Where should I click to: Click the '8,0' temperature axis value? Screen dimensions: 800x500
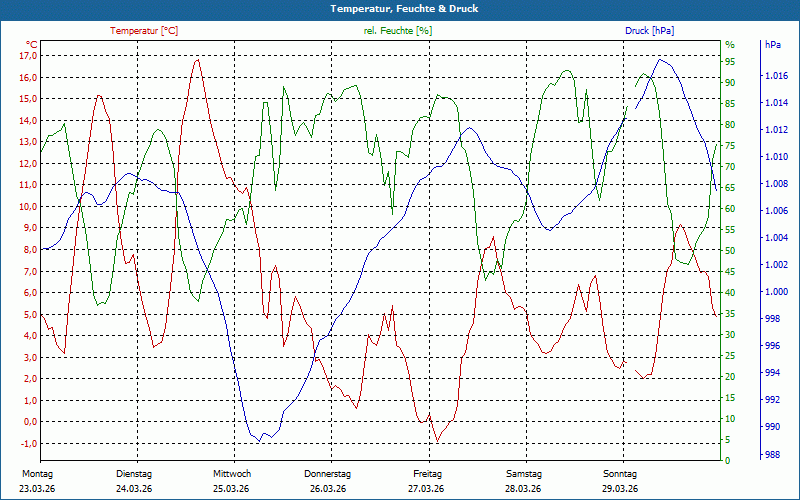(x=30, y=249)
